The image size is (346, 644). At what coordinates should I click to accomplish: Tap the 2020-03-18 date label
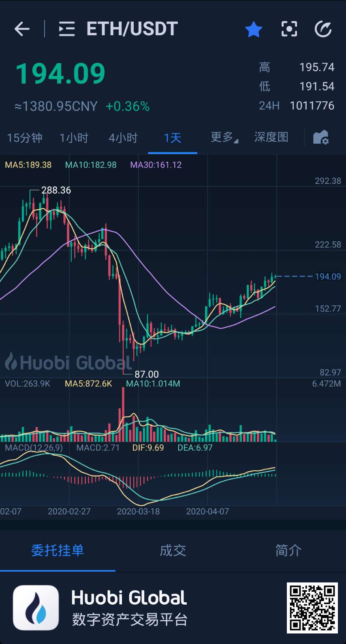[x=138, y=512]
